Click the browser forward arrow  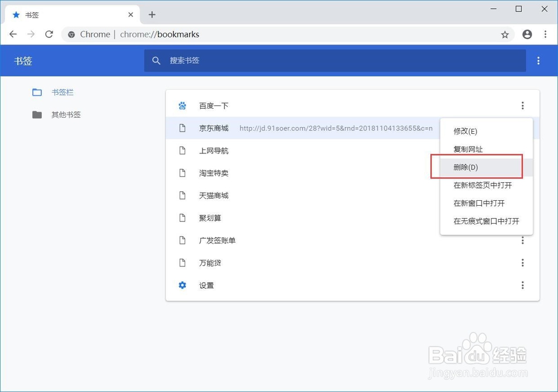click(31, 34)
